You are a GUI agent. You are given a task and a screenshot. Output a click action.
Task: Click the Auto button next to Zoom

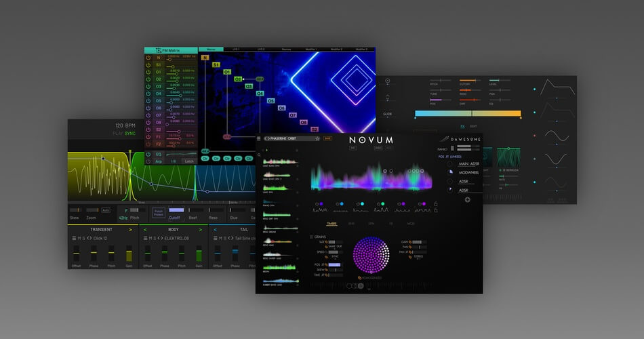pyautogui.click(x=106, y=210)
